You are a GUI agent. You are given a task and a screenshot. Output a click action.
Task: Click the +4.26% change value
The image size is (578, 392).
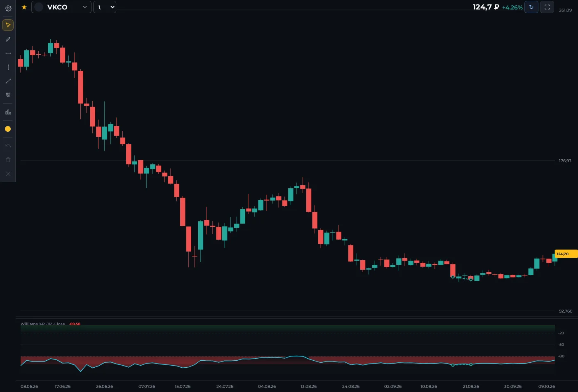[512, 7]
